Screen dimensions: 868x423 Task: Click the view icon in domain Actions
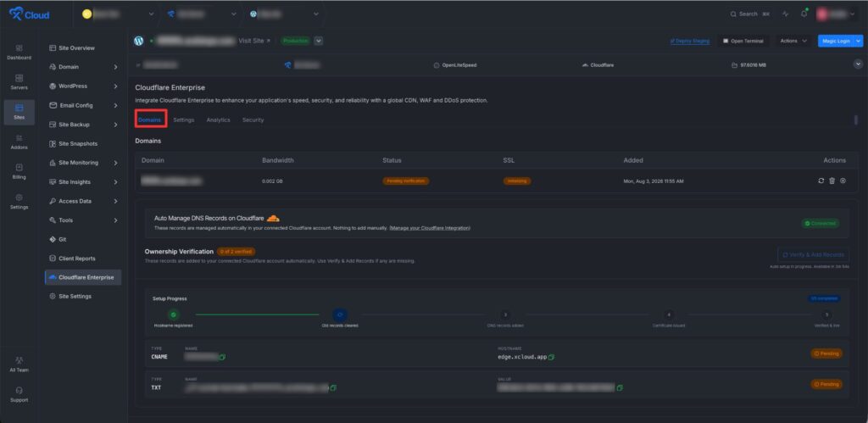click(x=843, y=181)
